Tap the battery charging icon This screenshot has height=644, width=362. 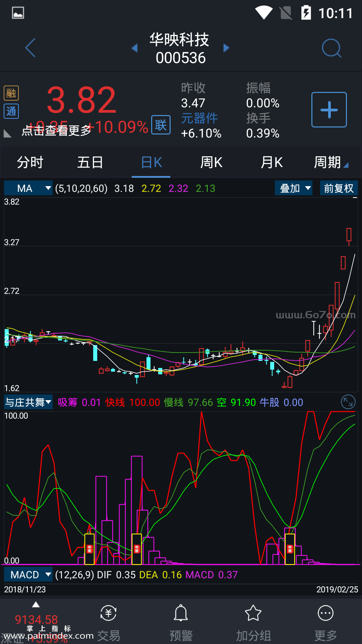tap(306, 13)
